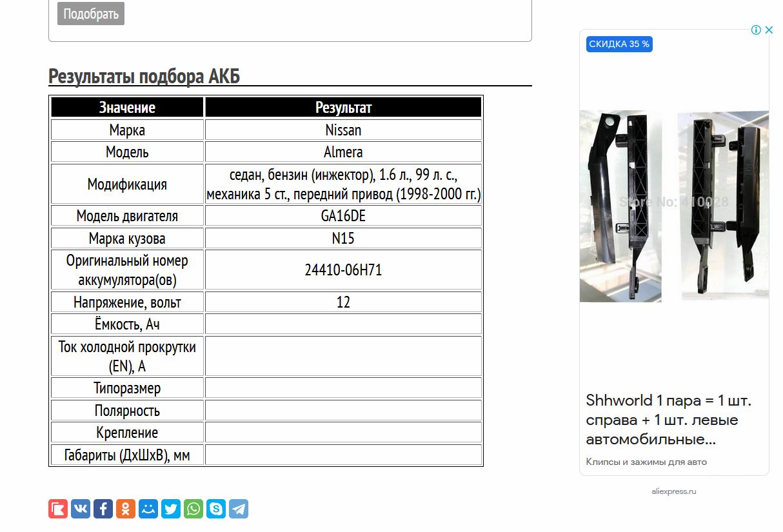Click the GA16DE engine model cell

pos(343,216)
